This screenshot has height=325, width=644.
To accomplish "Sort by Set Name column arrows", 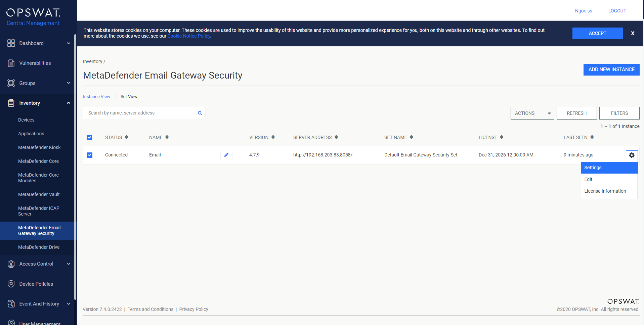I will [x=412, y=137].
